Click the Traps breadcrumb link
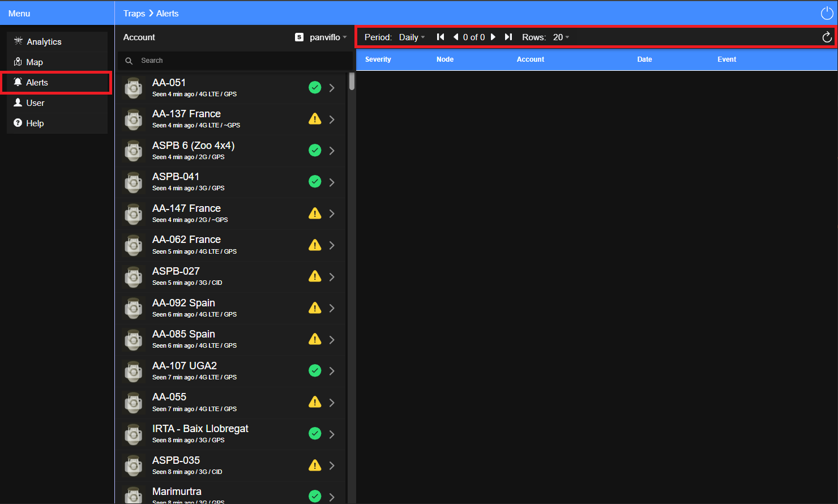Viewport: 838px width, 504px height. 134,14
